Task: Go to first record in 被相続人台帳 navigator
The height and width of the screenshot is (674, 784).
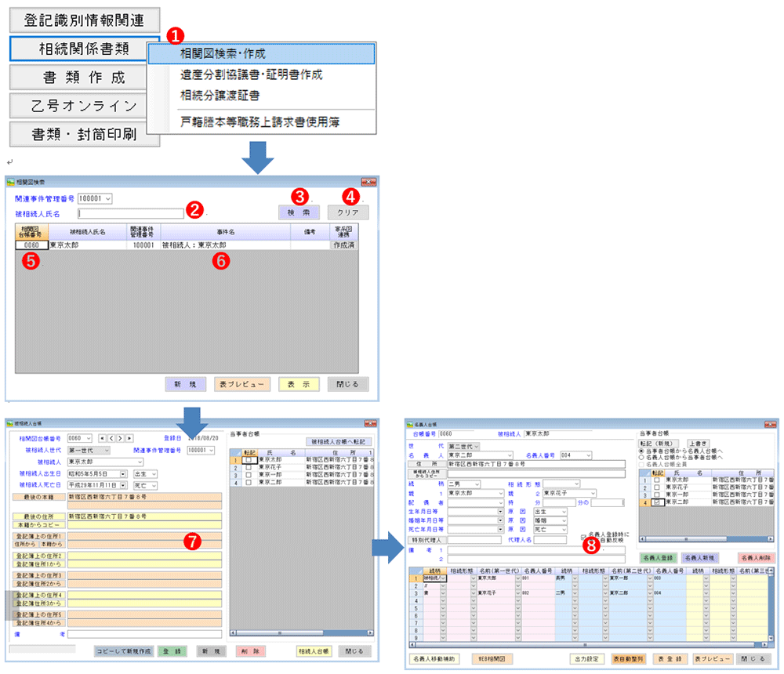Action: click(x=100, y=438)
